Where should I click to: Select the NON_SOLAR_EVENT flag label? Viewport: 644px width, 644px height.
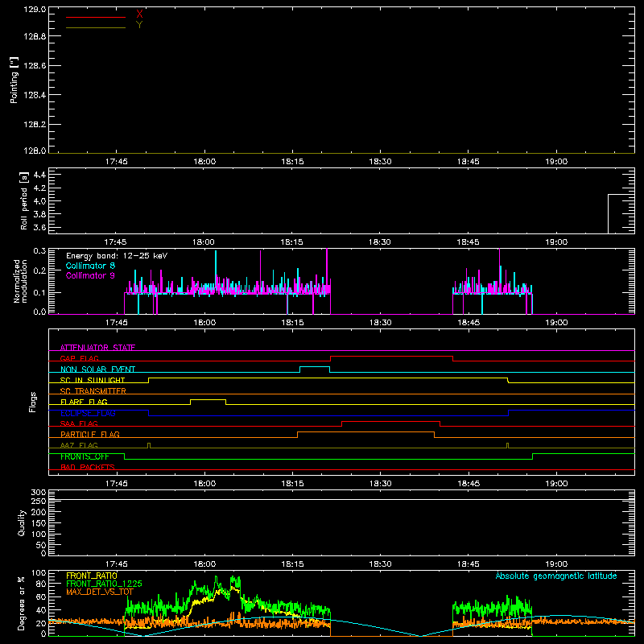tap(97, 369)
